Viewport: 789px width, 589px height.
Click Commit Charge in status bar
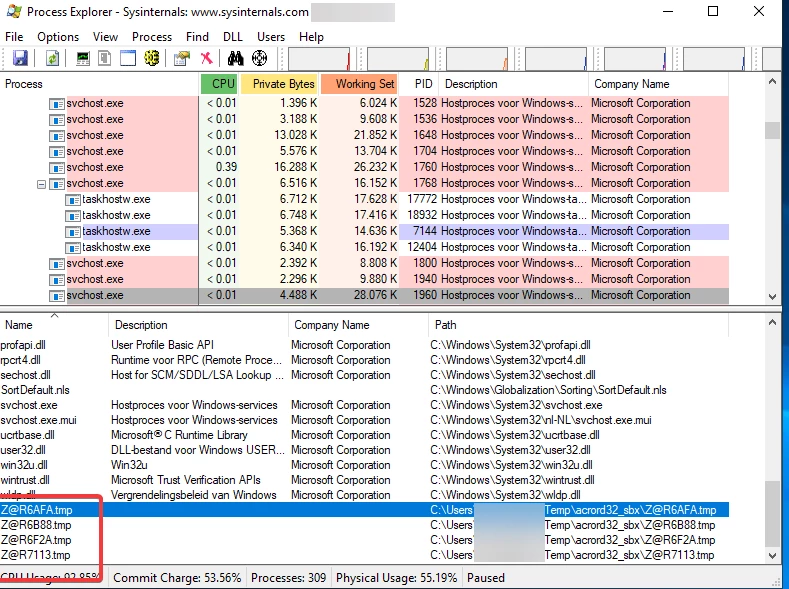click(177, 578)
